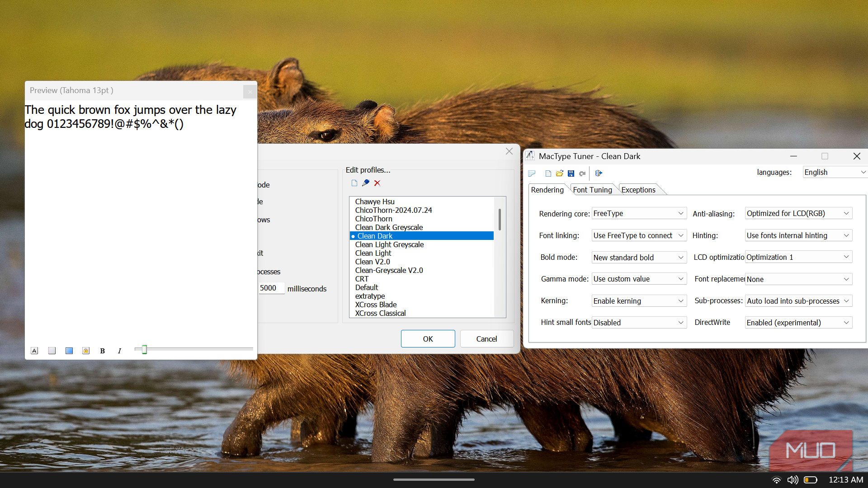Click the volume speaker icon in tray
Image resolution: width=868 pixels, height=488 pixels.
[x=793, y=480]
